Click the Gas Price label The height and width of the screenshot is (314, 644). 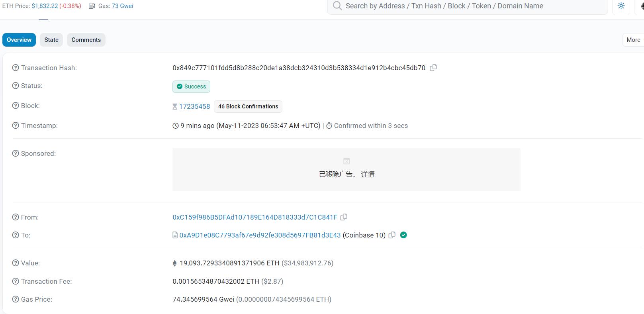click(x=37, y=299)
